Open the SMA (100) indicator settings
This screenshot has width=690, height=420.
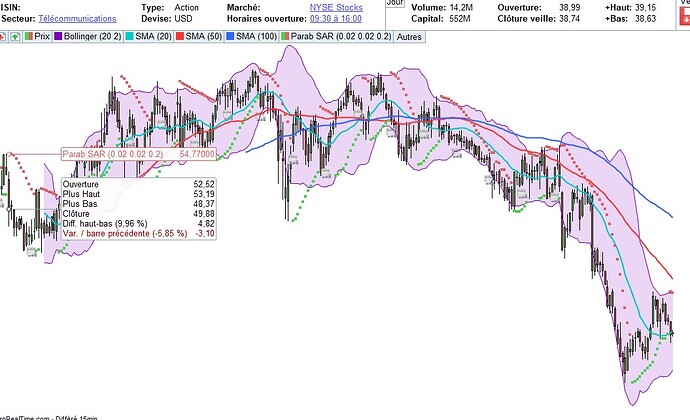pos(305,35)
